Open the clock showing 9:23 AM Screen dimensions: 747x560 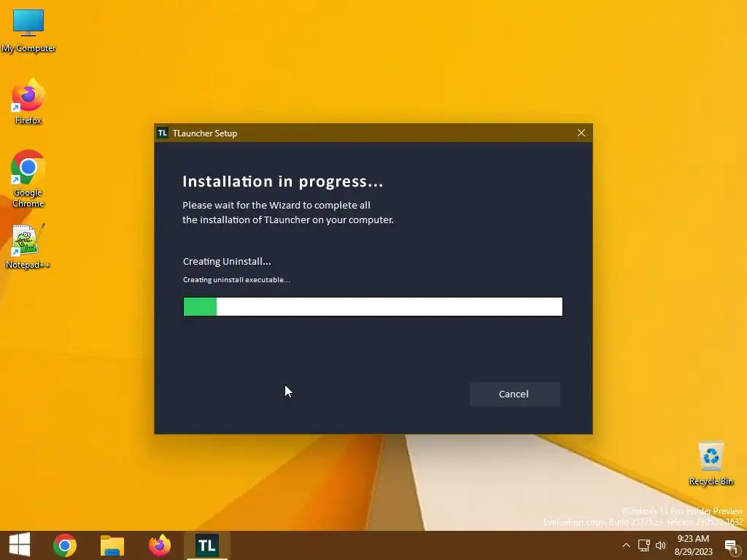click(x=693, y=545)
